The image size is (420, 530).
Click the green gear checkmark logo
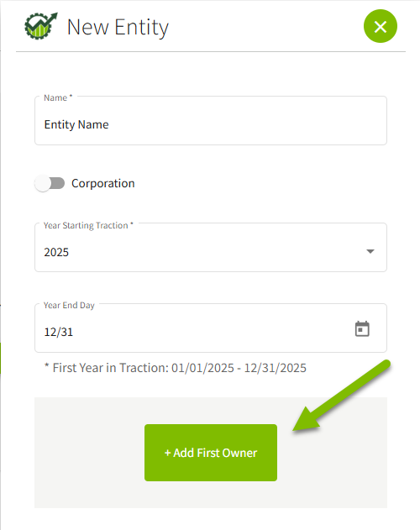(40, 26)
